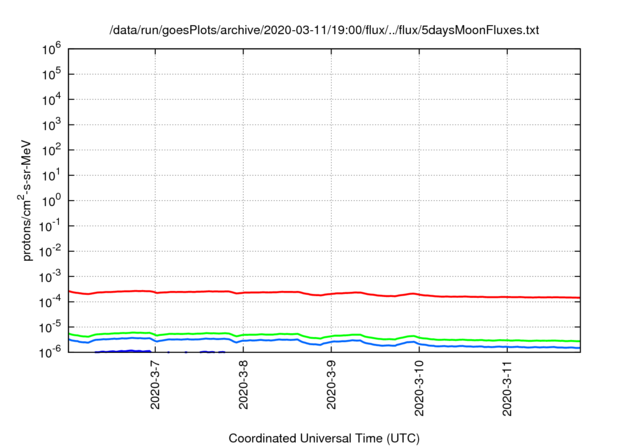Click the 10^0 y-axis tick label
The image size is (640, 448).
[x=51, y=201]
